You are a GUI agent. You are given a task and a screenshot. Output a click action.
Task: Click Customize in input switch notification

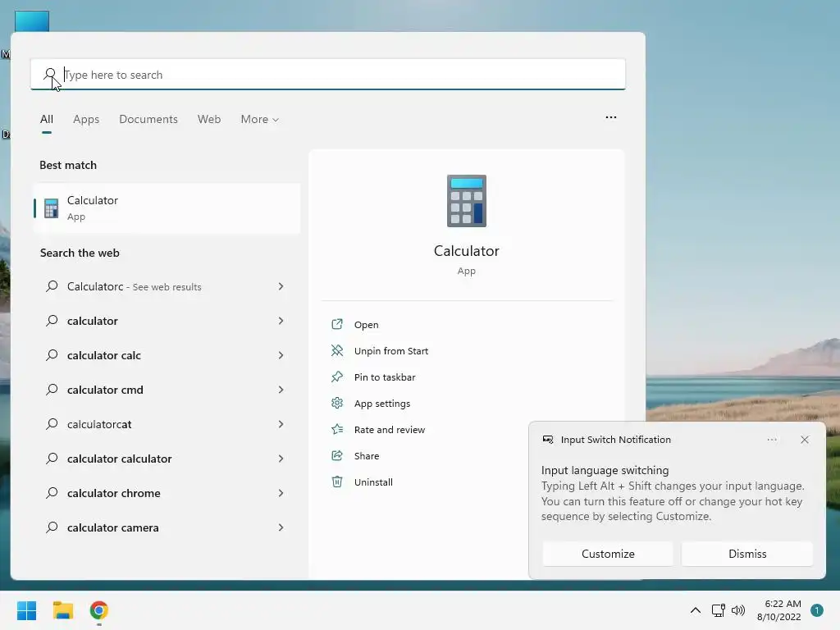[608, 554]
